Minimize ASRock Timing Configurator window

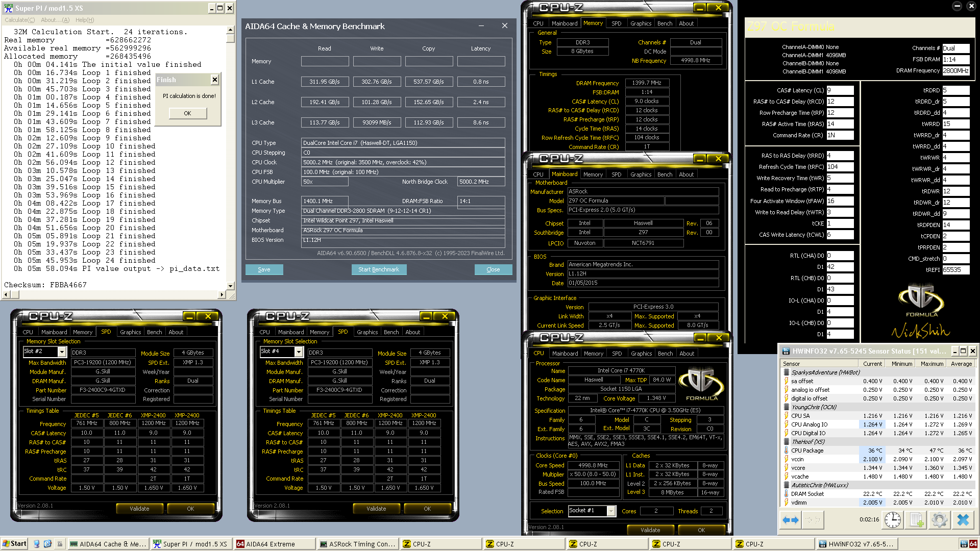957,6
